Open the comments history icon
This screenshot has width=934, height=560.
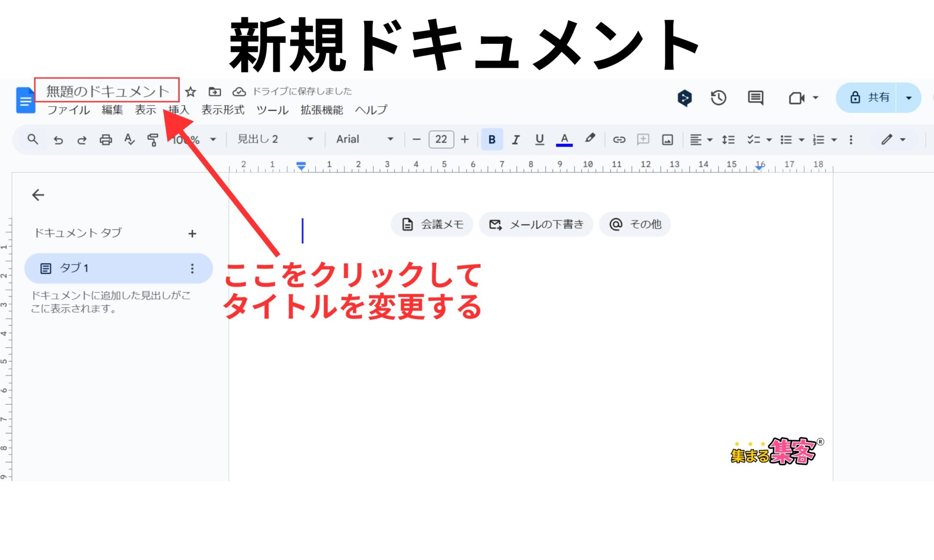click(756, 98)
